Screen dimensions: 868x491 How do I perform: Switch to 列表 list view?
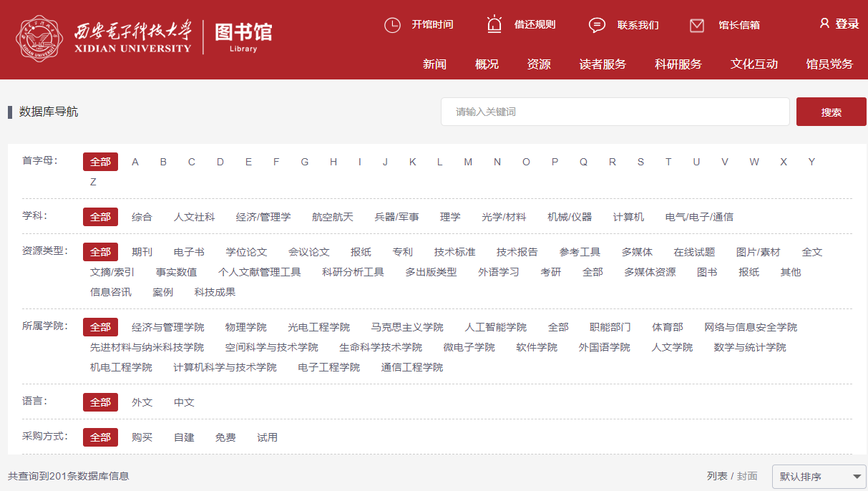(717, 476)
